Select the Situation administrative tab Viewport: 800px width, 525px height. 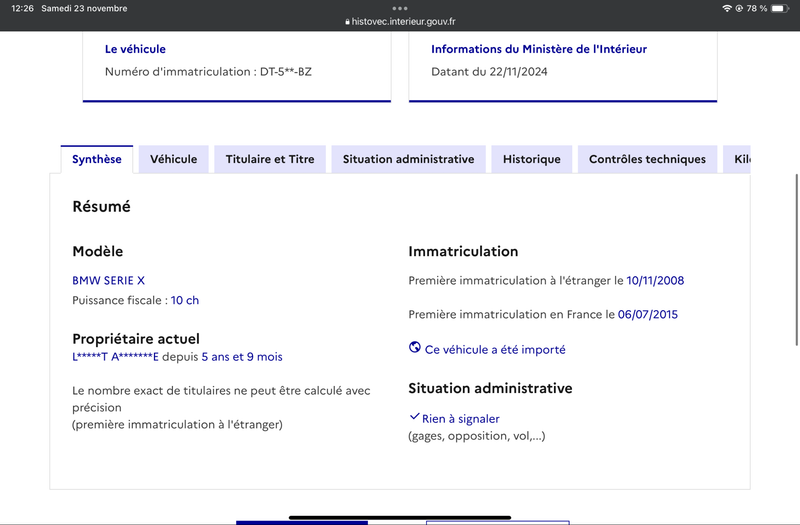[x=408, y=159]
